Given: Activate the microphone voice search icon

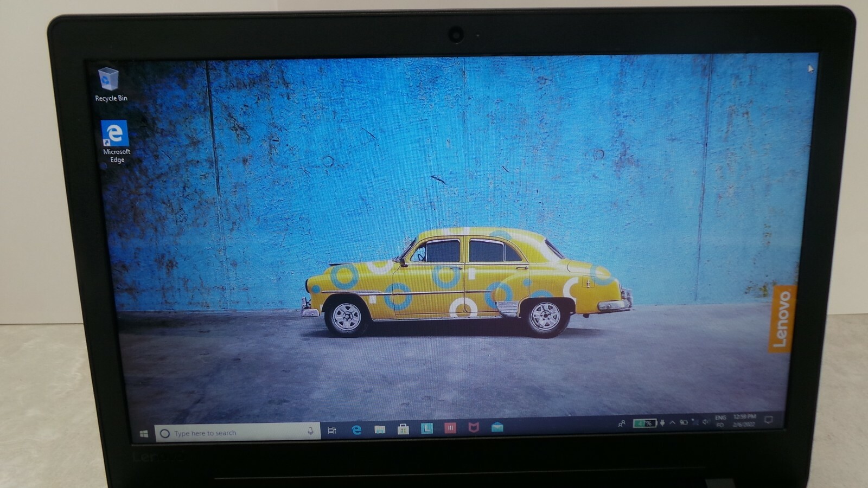Looking at the screenshot, I should click(310, 431).
